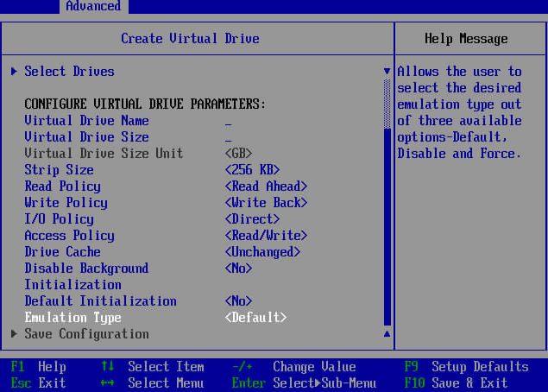Select the Disable Background Initialization label

86,276
